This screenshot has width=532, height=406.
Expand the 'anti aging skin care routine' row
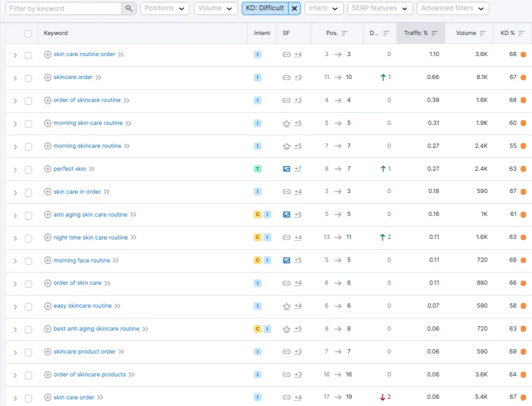15,215
